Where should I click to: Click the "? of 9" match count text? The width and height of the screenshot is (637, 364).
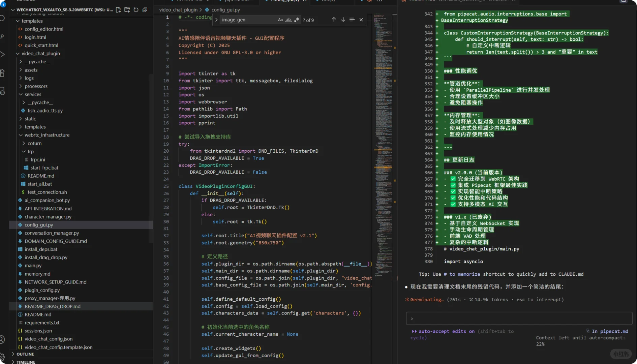308,20
